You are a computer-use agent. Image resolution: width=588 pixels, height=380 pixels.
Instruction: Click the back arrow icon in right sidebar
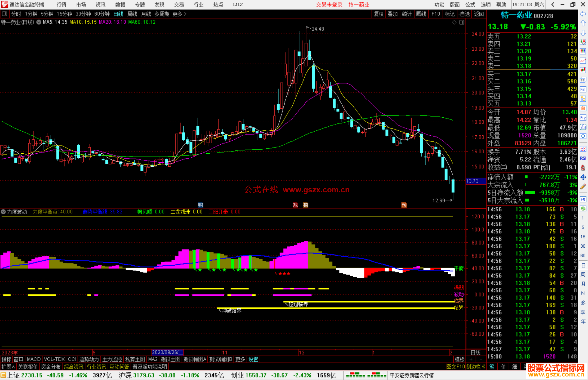coord(583,14)
